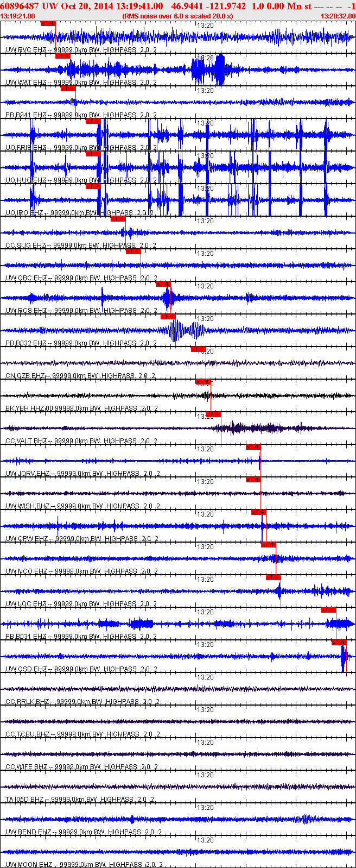Select the UO FRIS EHZ station label
Viewport: 356px width, 868px height.
(x=81, y=148)
